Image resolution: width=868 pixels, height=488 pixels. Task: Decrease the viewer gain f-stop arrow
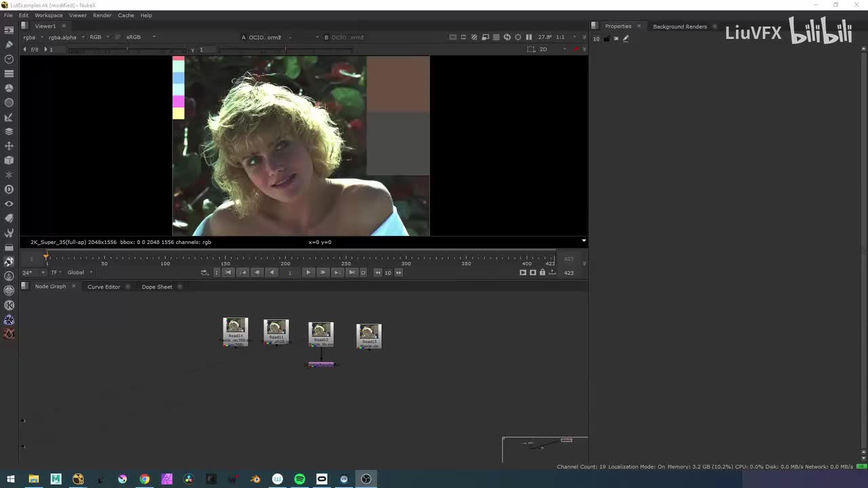point(25,49)
